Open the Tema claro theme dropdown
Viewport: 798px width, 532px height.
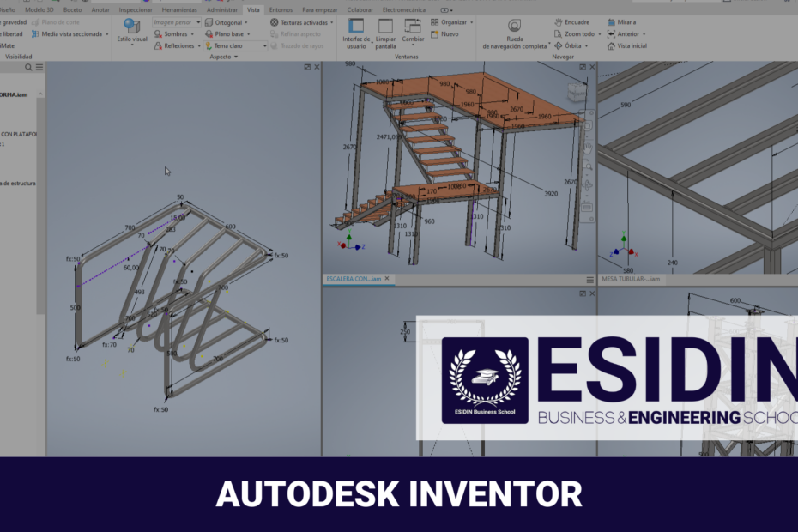pyautogui.click(x=235, y=46)
